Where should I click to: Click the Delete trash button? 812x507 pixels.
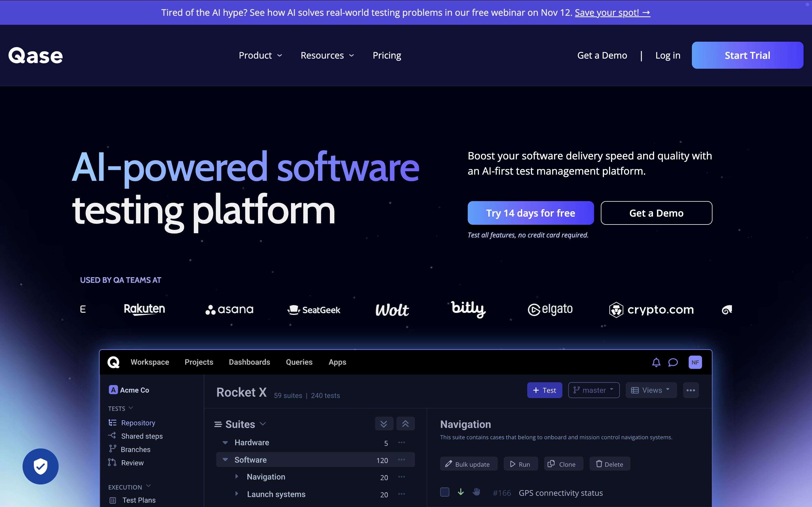point(609,464)
